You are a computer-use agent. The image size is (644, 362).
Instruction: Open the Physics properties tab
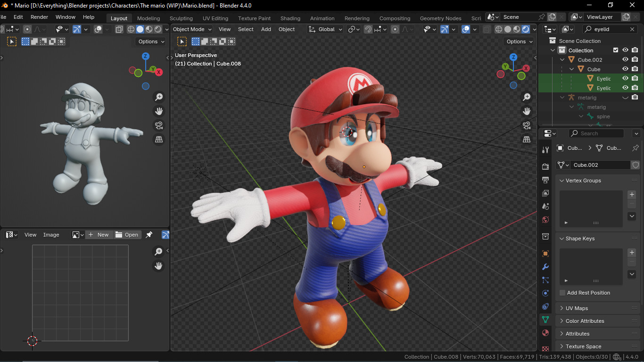pos(545,293)
